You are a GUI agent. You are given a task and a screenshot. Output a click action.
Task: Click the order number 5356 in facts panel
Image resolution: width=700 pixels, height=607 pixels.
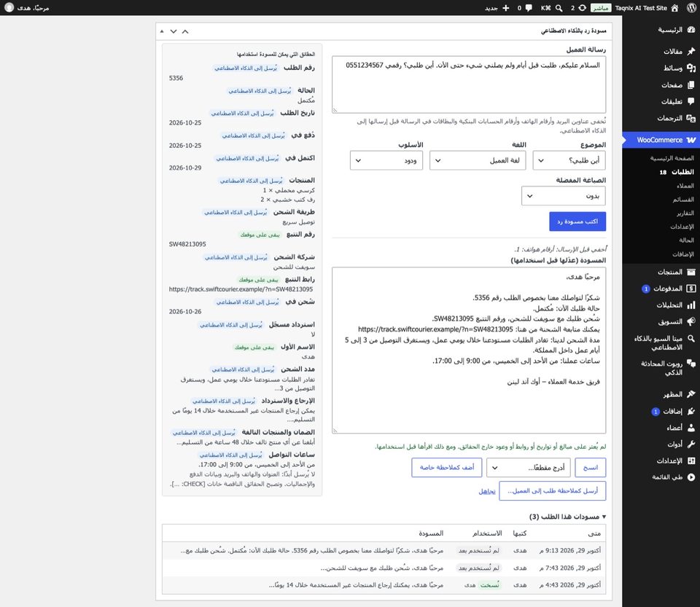point(176,78)
